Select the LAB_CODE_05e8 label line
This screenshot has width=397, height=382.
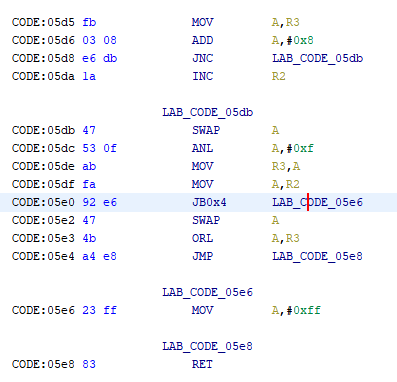pyautogui.click(x=207, y=346)
